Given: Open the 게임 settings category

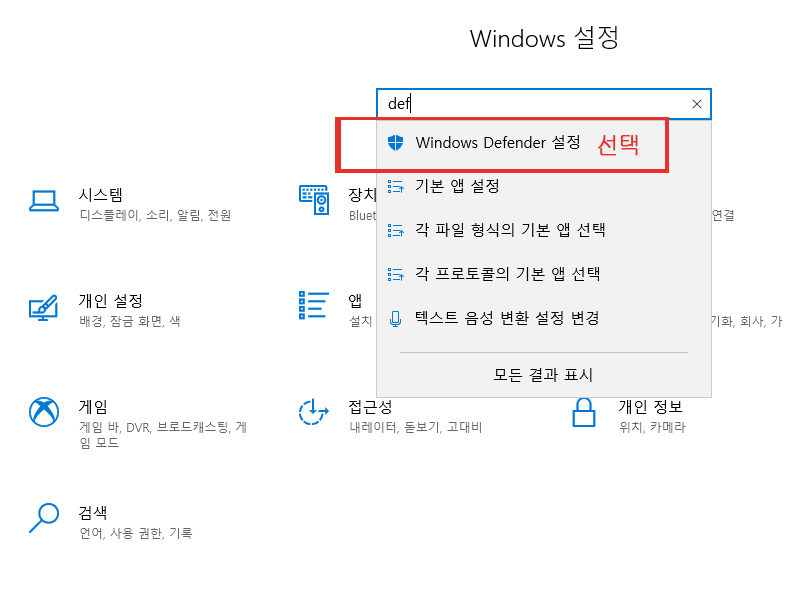Looking at the screenshot, I should click(93, 407).
